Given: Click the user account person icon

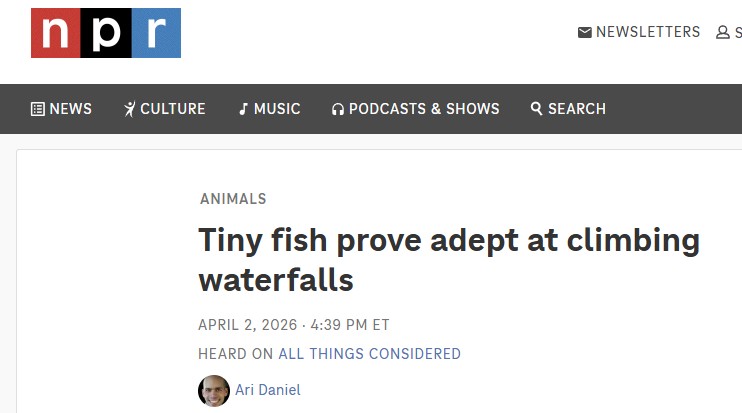Looking at the screenshot, I should [x=723, y=33].
